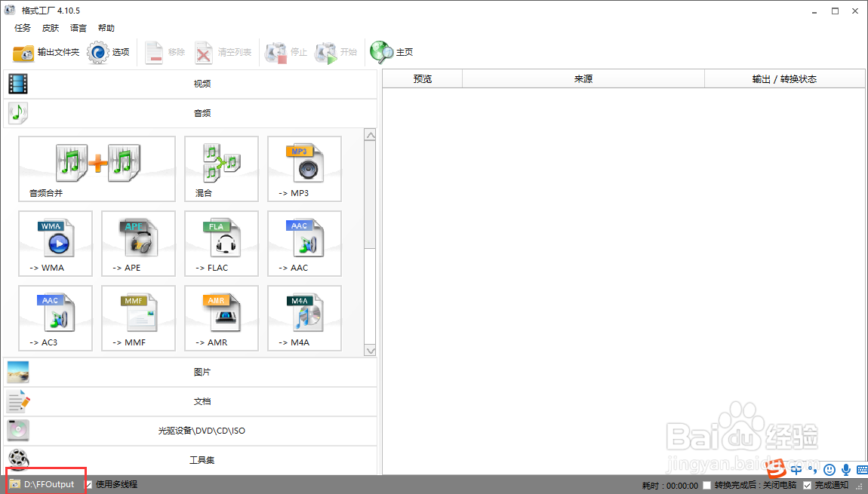
Task: Toggle 完成通知 notification checkbox
Action: tap(807, 485)
